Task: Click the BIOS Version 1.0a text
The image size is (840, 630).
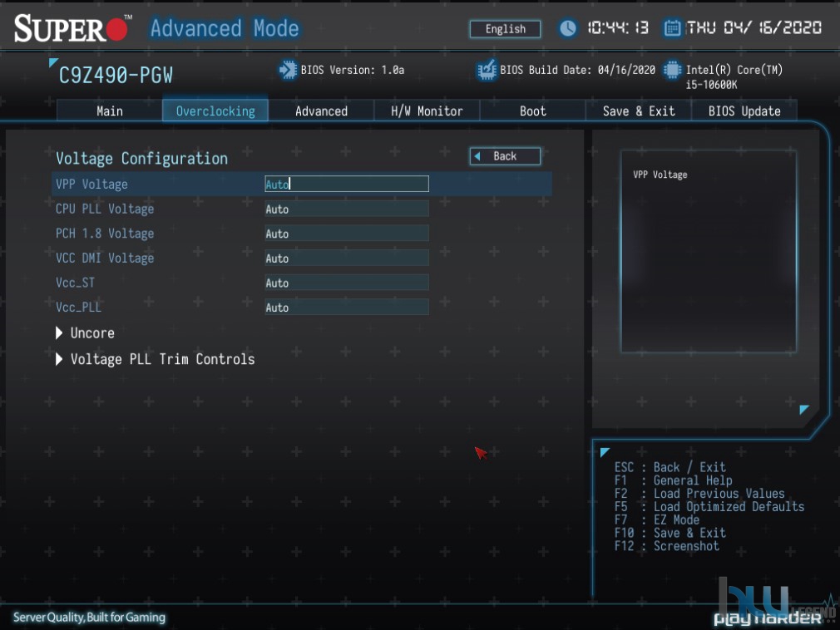Action: (353, 70)
